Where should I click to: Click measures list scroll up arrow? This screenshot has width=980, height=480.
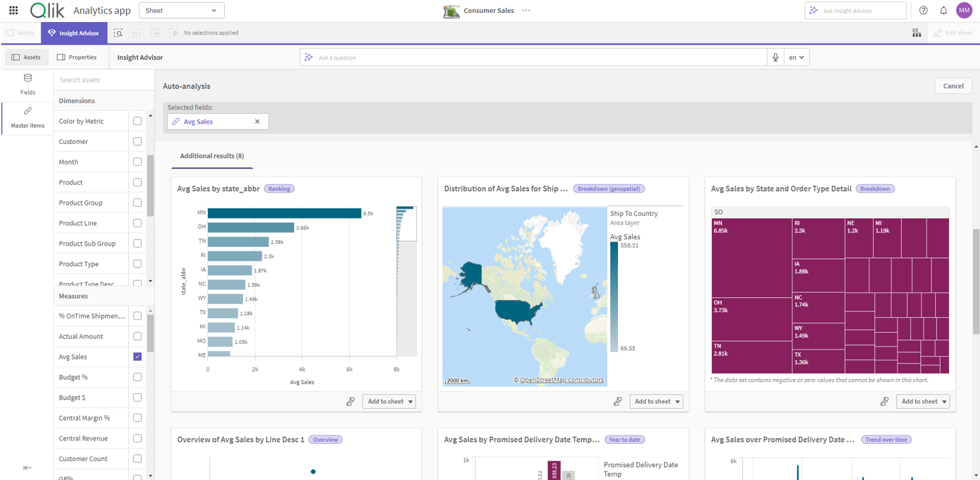[x=151, y=310]
